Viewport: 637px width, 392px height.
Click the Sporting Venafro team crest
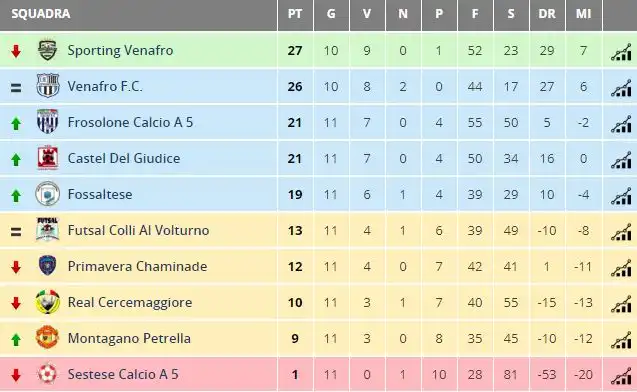point(48,50)
